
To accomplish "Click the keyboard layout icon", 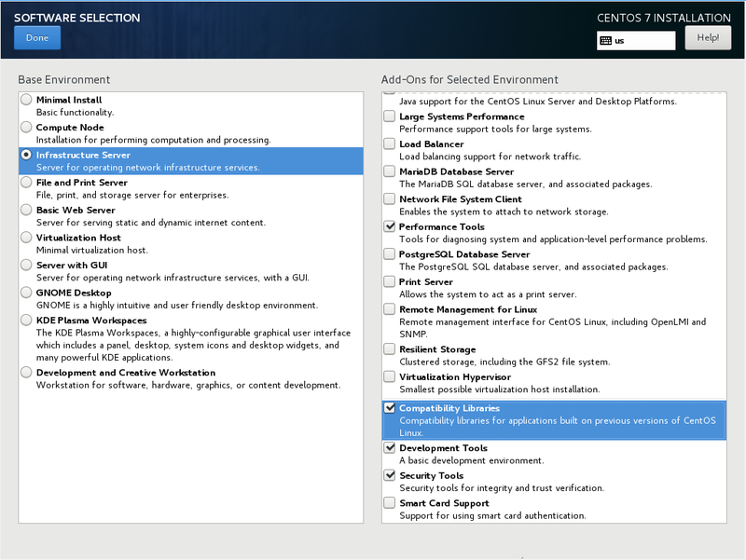I will click(605, 41).
